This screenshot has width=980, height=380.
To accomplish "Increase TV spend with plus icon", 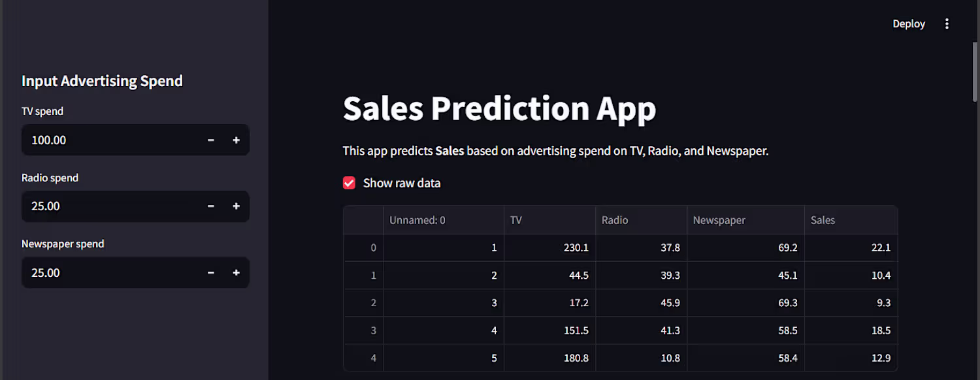I will [237, 140].
